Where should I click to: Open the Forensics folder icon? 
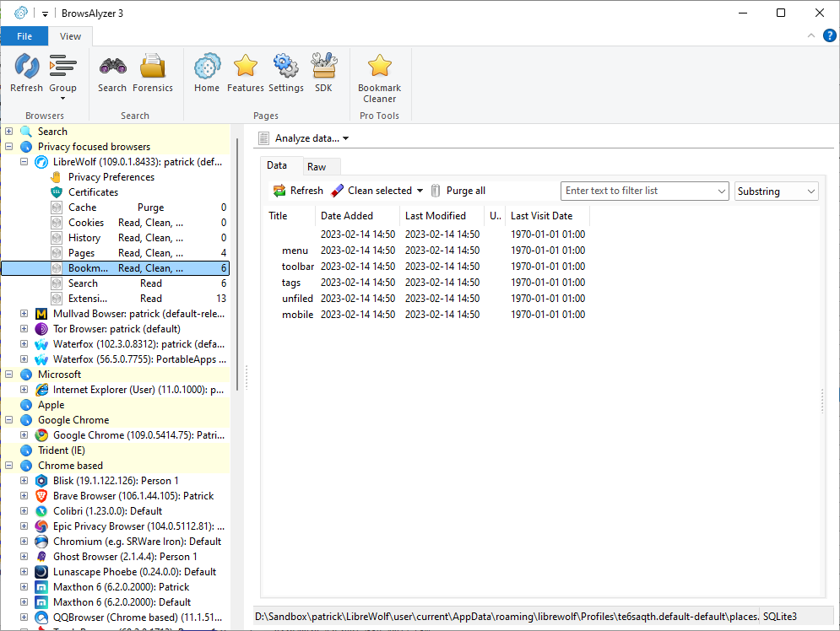153,67
